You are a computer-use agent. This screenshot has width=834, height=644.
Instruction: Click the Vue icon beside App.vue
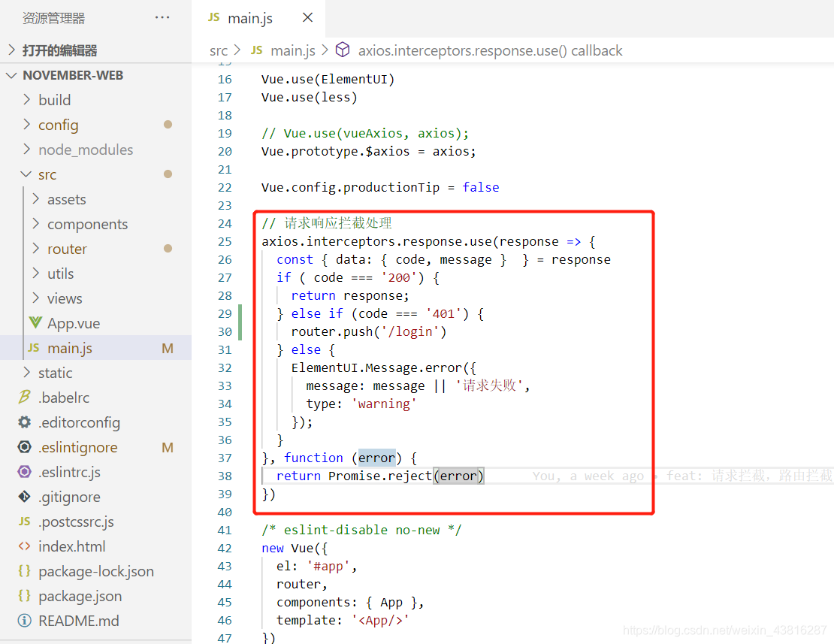[x=35, y=323]
